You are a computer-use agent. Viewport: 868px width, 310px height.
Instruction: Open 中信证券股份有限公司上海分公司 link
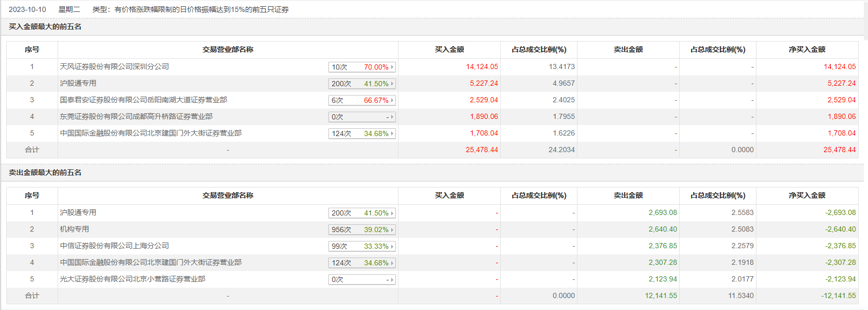(x=114, y=246)
